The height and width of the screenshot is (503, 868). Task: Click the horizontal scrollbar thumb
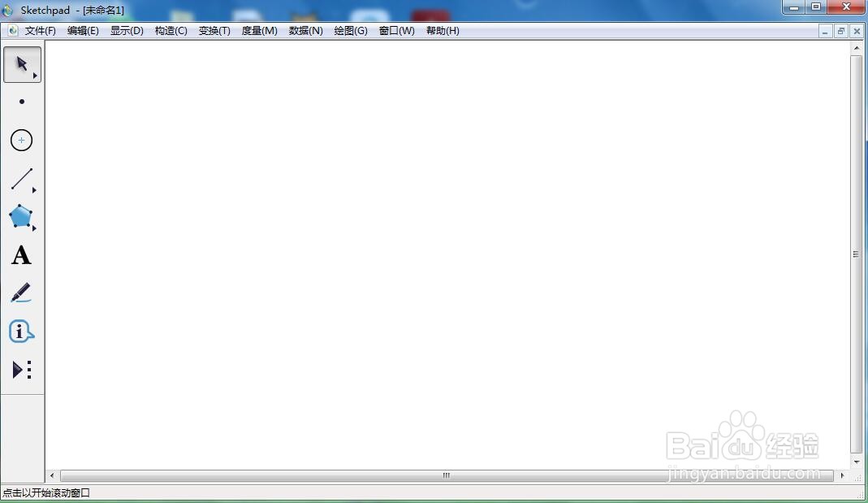[447, 475]
